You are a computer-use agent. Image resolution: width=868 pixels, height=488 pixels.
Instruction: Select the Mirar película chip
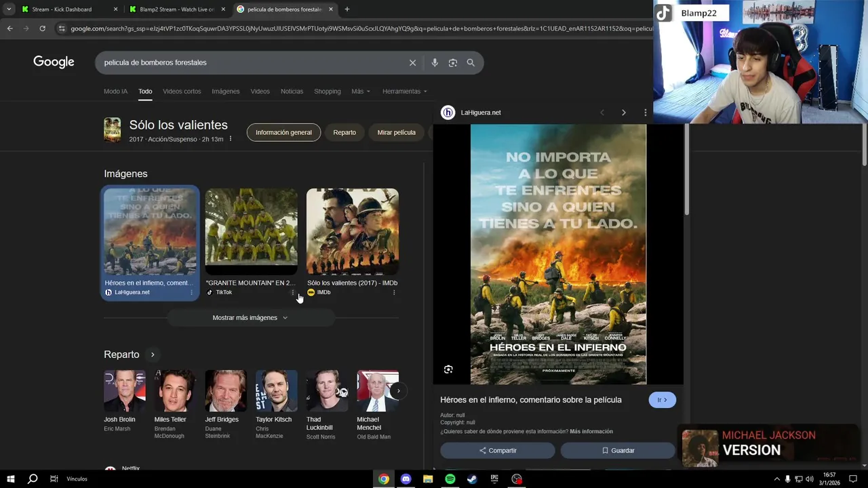(396, 132)
